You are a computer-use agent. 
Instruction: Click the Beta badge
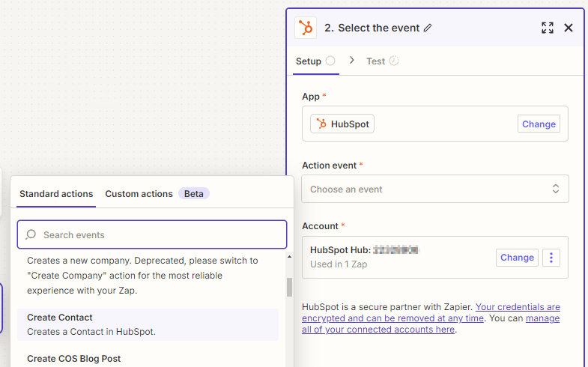click(x=193, y=194)
